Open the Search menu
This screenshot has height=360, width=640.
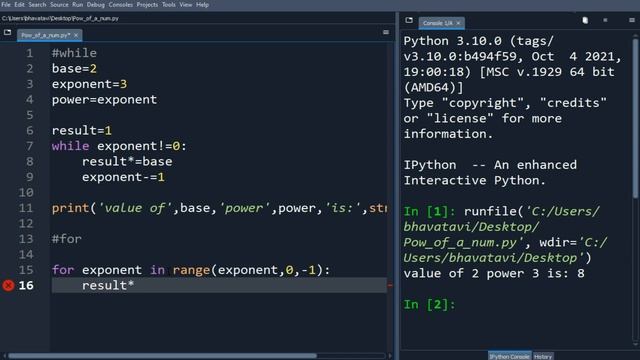(x=37, y=5)
